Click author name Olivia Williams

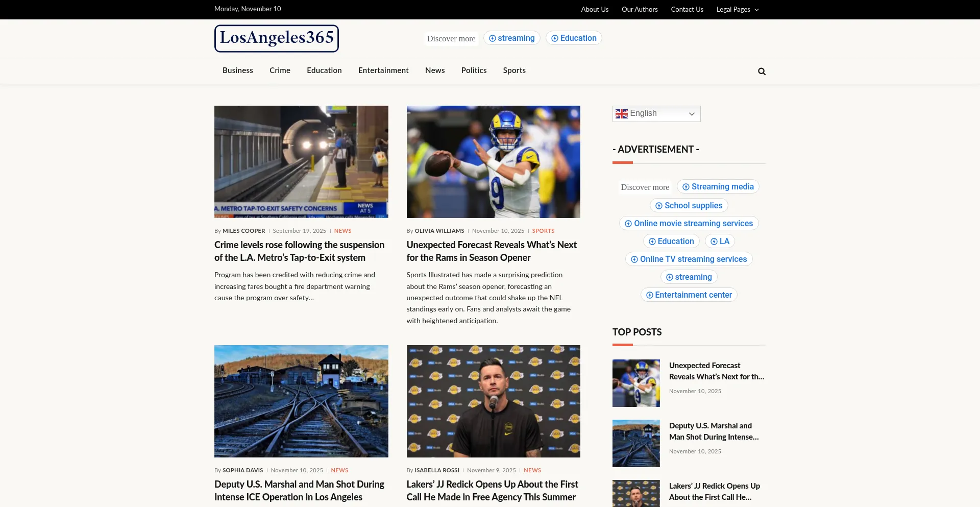439,231
